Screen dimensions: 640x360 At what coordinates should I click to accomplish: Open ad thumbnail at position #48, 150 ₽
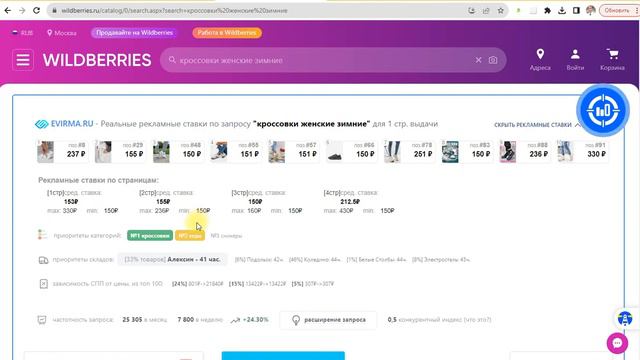[178, 151]
